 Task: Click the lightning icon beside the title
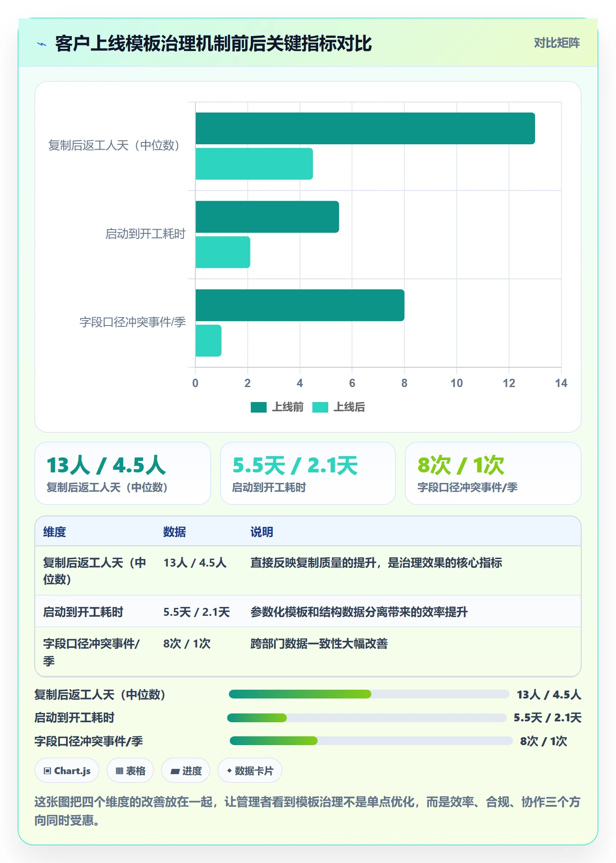click(x=42, y=44)
